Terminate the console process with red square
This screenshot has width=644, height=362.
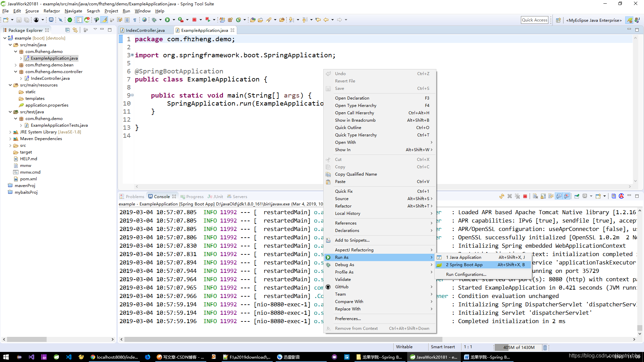click(525, 196)
